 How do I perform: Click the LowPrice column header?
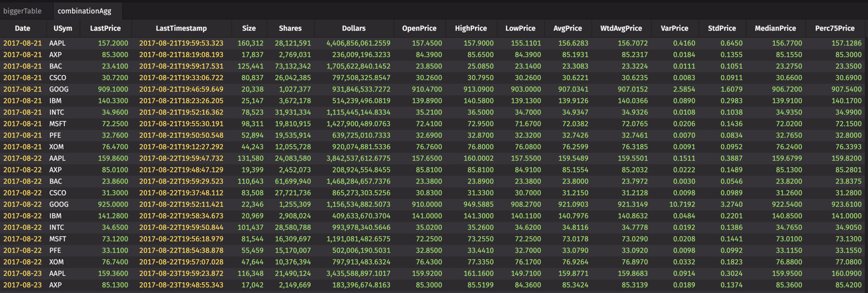521,29
